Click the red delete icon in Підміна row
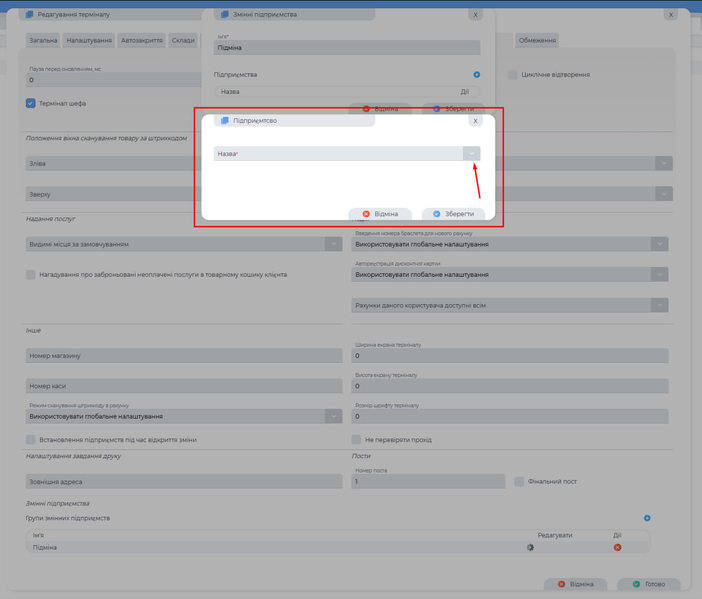Image resolution: width=702 pixels, height=599 pixels. coord(617,547)
